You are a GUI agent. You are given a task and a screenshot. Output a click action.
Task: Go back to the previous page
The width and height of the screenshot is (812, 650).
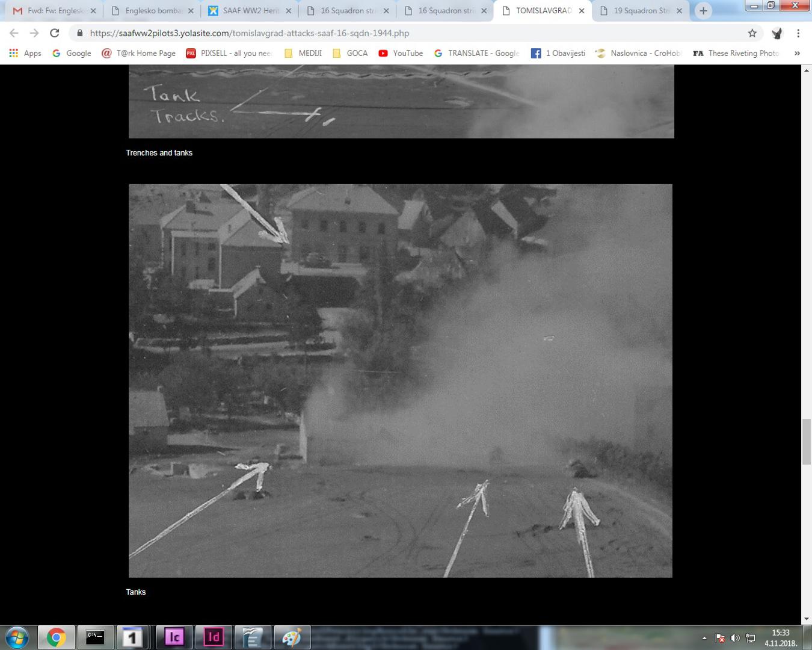14,33
